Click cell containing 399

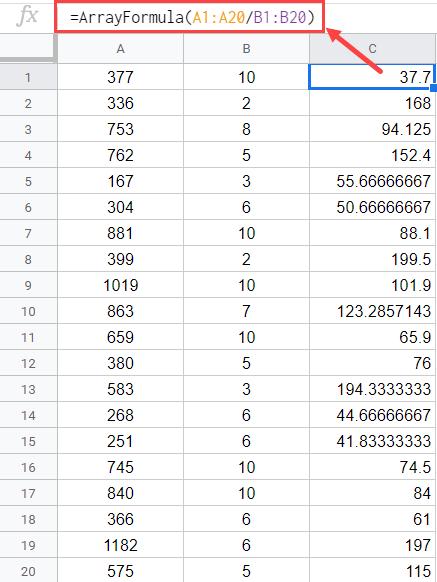pos(120,259)
